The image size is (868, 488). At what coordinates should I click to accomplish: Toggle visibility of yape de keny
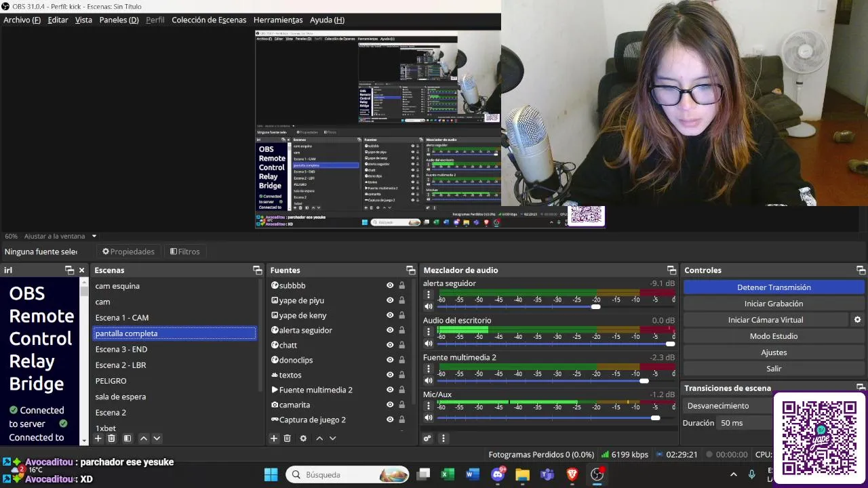390,315
